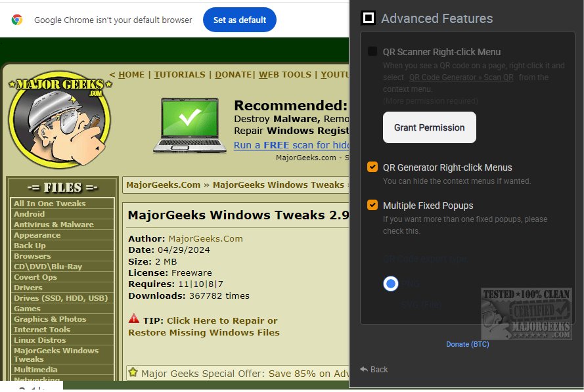The width and height of the screenshot is (584, 392).
Task: Open the Donate (BTC) link
Action: pos(468,344)
